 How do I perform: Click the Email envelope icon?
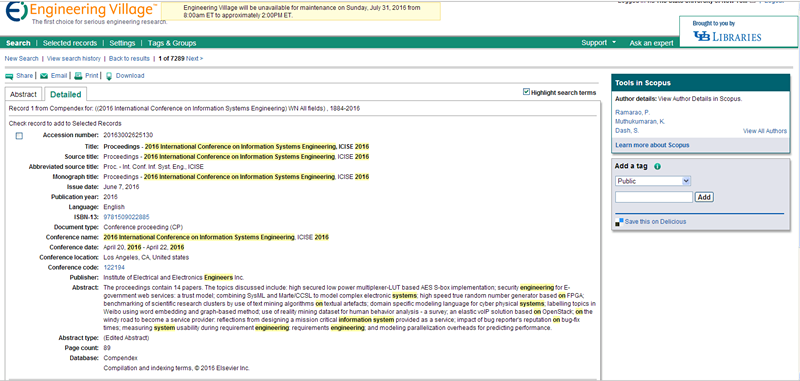44,76
